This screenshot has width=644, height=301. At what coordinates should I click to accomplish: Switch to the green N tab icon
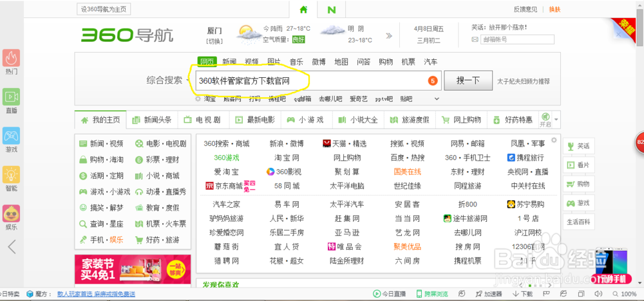click(x=332, y=10)
